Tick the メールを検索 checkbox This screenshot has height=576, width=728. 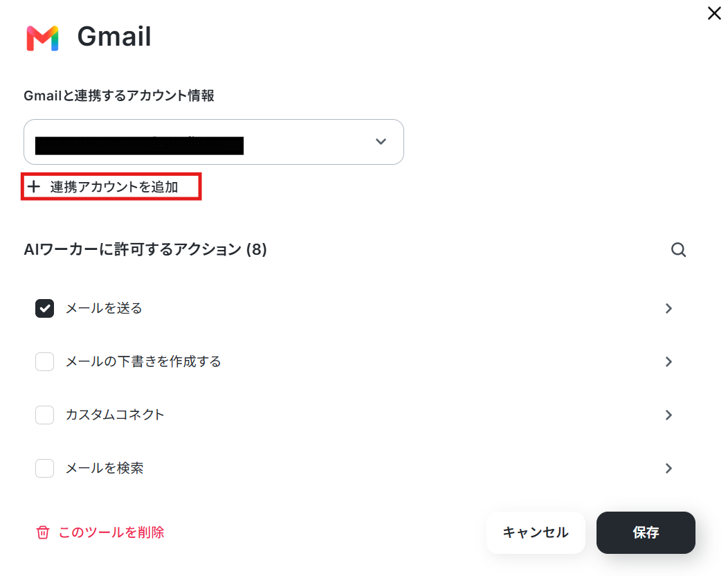click(44, 468)
